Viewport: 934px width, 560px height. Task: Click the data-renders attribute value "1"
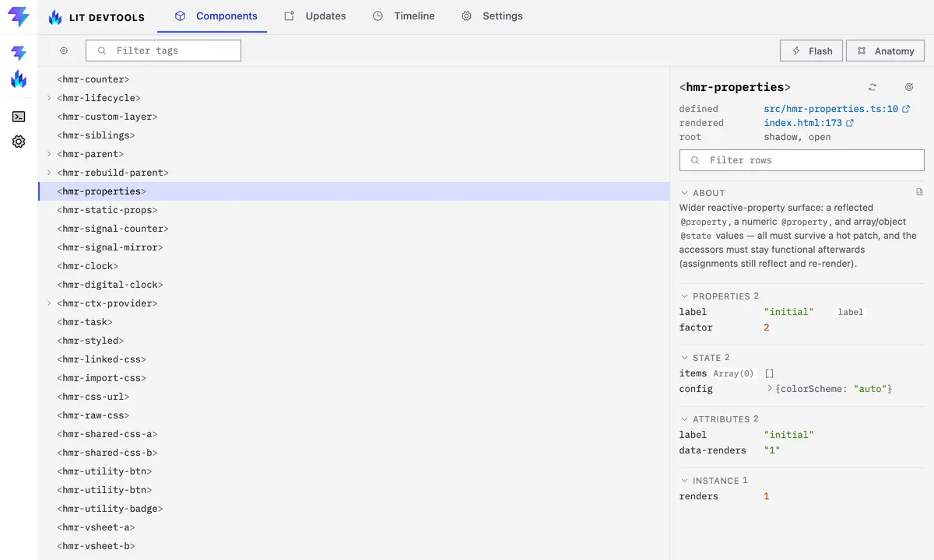click(772, 450)
